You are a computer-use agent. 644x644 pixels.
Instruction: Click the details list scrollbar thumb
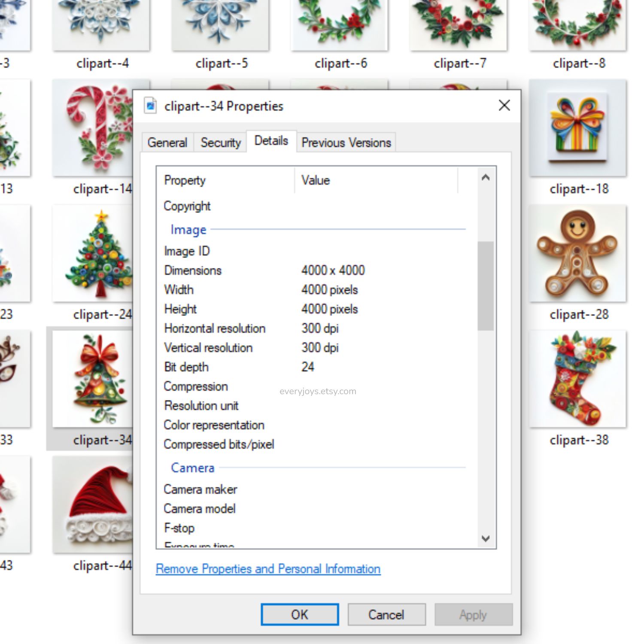point(486,286)
